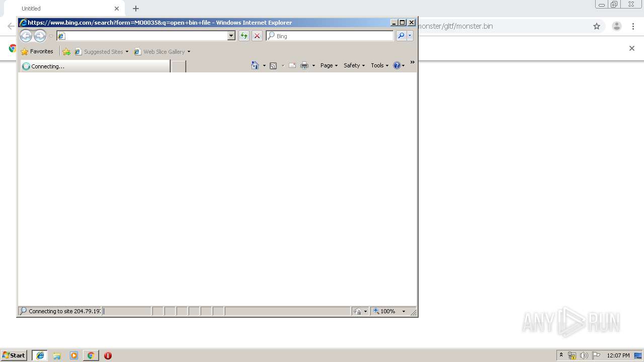Click the Connecting to site status text
Image resolution: width=644 pixels, height=362 pixels.
point(64,311)
